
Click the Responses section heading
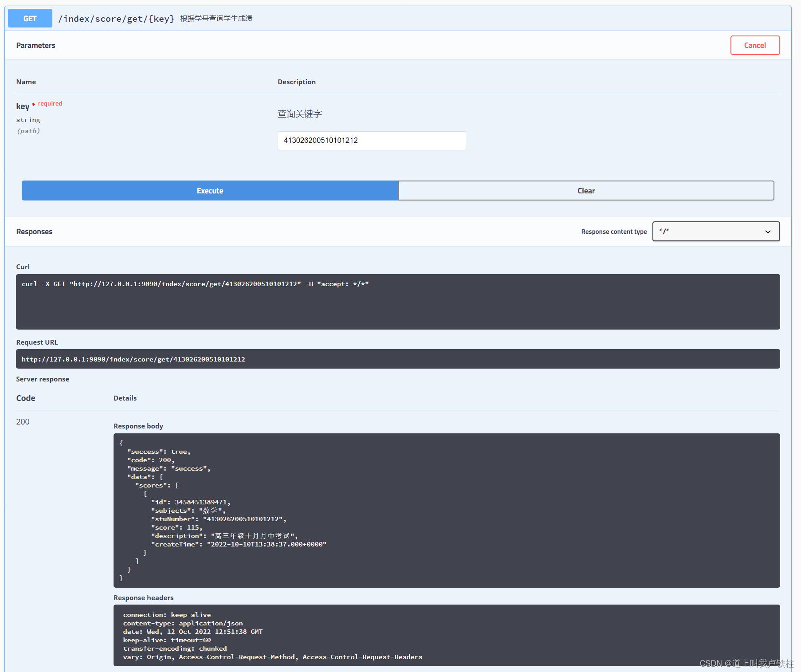[34, 232]
